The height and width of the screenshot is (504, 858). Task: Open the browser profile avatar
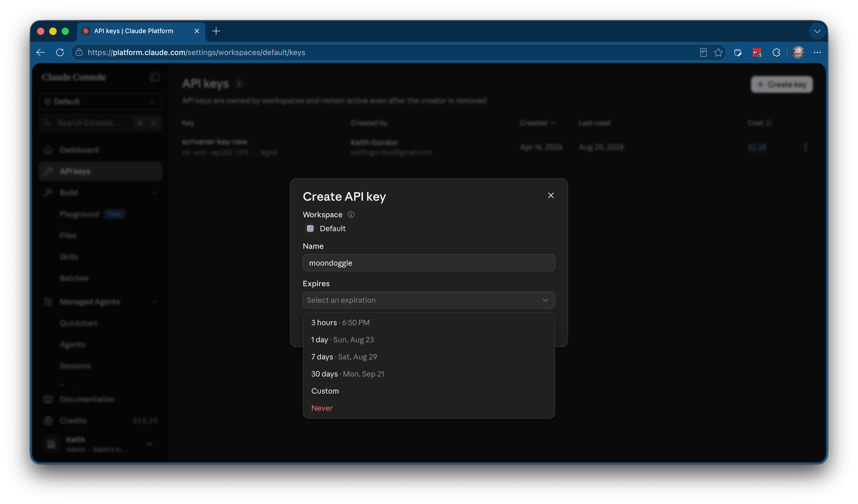(x=798, y=52)
